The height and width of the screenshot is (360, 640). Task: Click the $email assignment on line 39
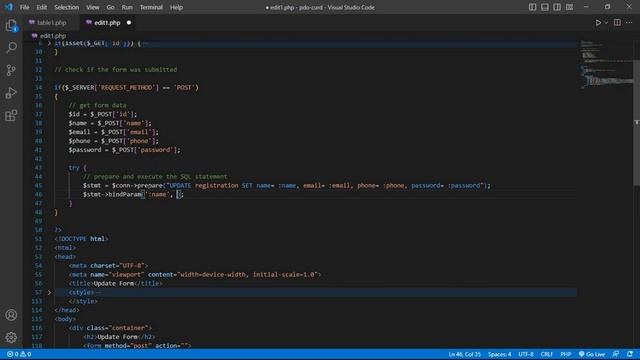point(113,132)
